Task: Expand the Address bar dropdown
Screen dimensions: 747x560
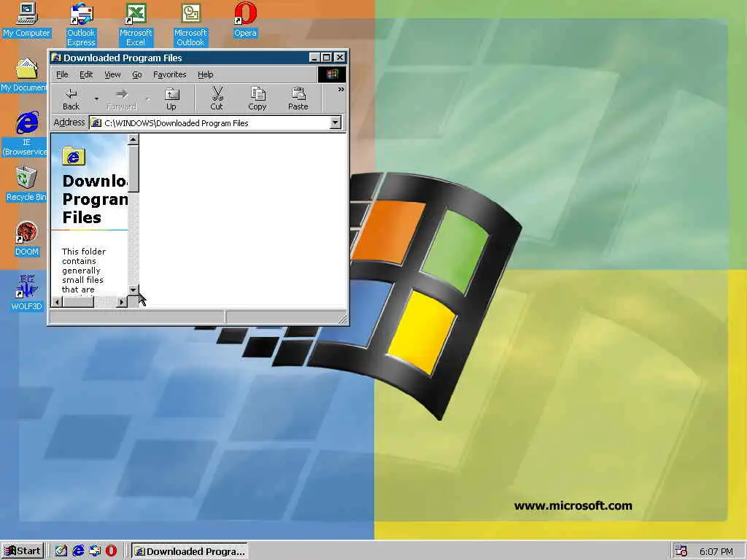Action: pos(336,122)
